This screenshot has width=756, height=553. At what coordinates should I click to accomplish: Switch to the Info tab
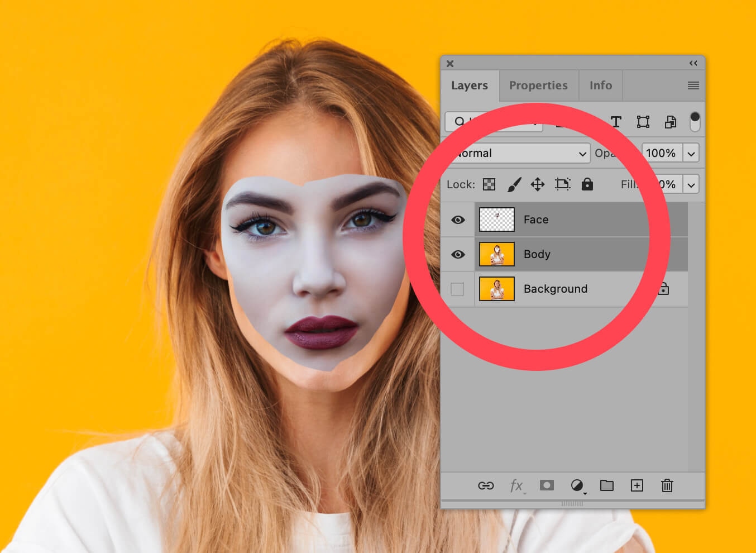(601, 85)
